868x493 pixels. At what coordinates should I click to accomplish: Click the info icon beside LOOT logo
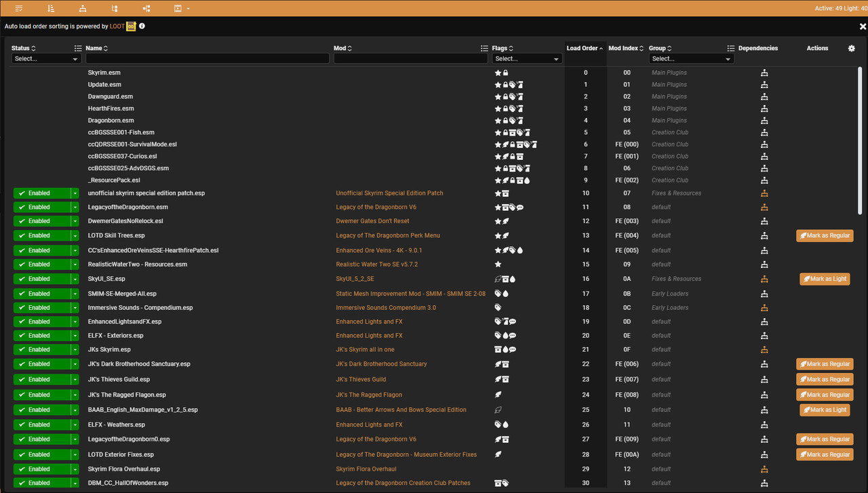click(142, 26)
